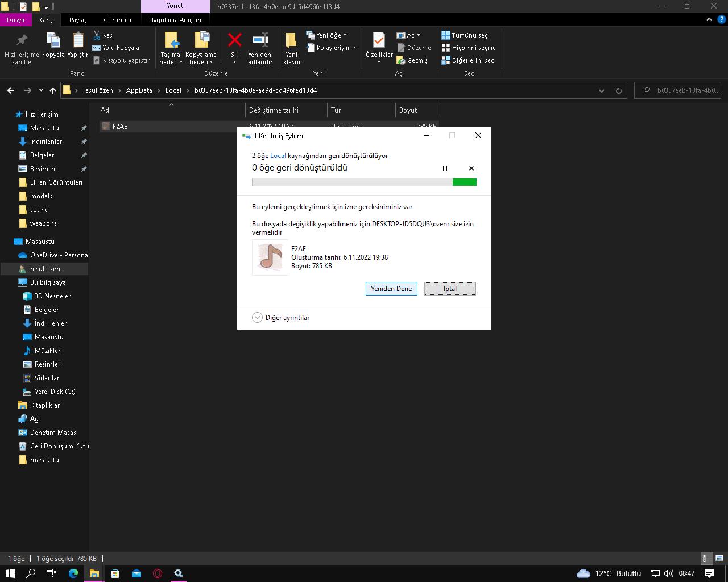The image size is (728, 582).
Task: Open Özellikler properties icon
Action: coord(379,40)
